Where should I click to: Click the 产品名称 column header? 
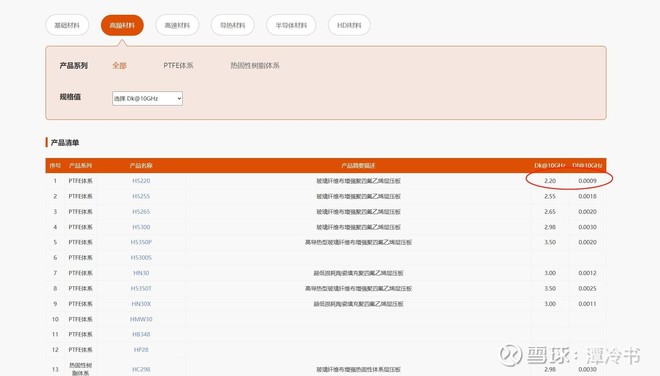(141, 165)
